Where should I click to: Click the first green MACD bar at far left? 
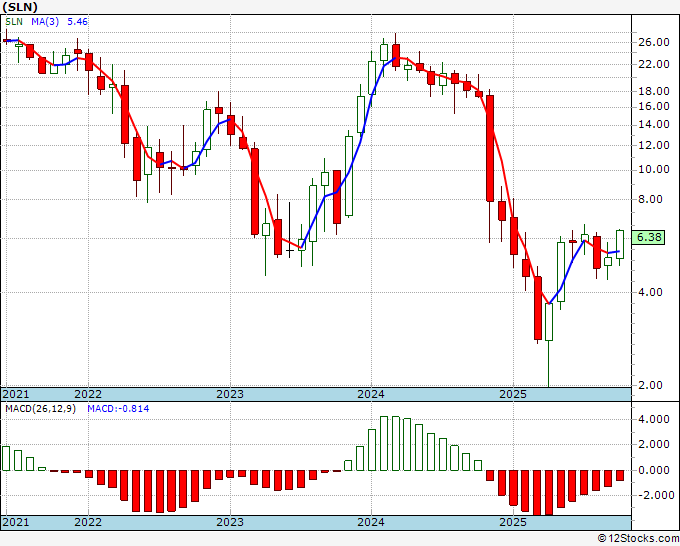click(x=6, y=458)
